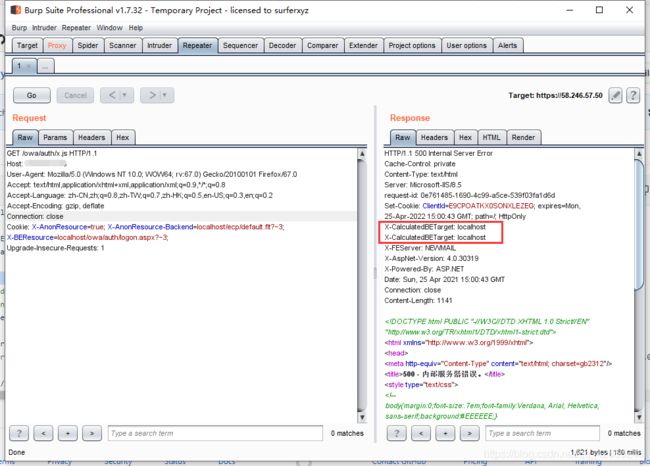This screenshot has width=650, height=466.
Task: Click the plus button in response search bar
Action: [x=445, y=433]
